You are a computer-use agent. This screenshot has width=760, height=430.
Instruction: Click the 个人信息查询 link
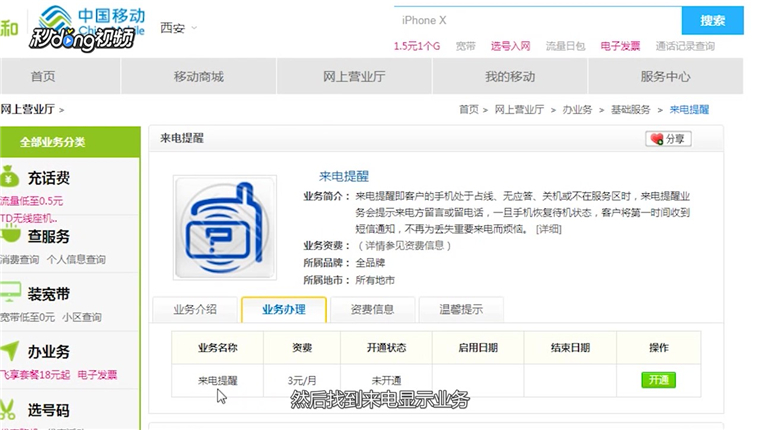tap(76, 259)
